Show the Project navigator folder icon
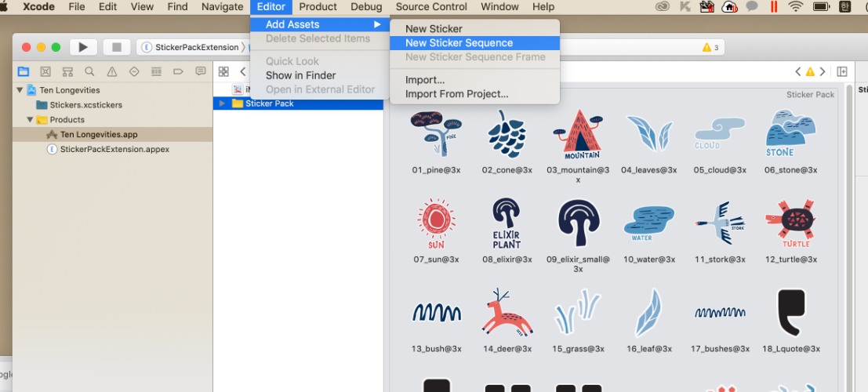The width and height of the screenshot is (868, 392). pyautogui.click(x=24, y=71)
